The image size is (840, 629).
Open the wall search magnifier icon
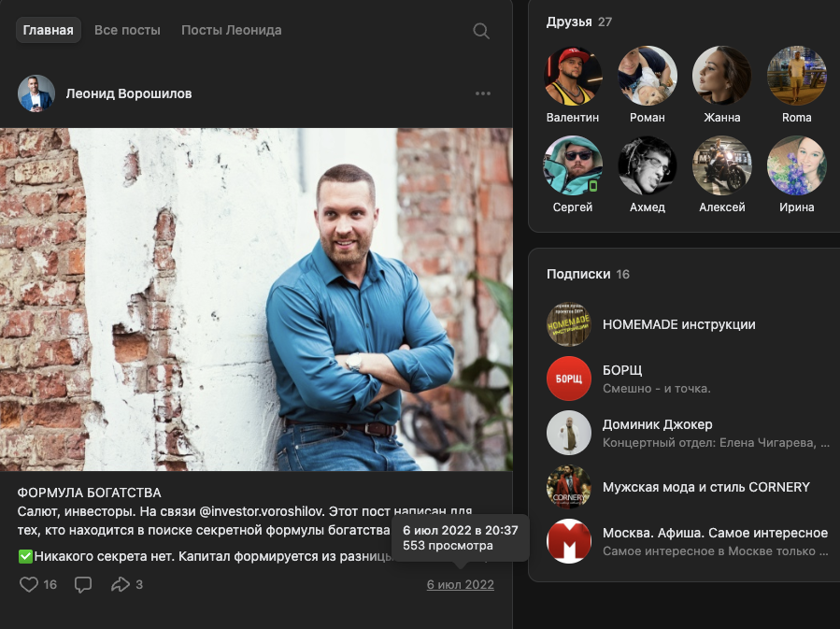(x=481, y=31)
